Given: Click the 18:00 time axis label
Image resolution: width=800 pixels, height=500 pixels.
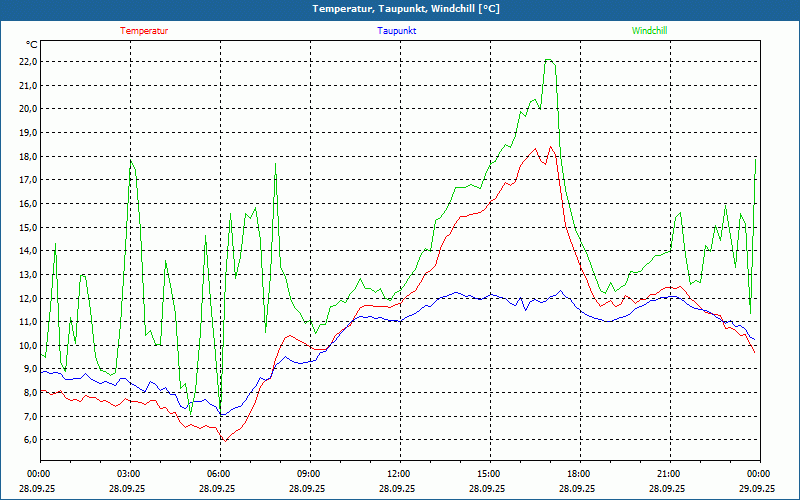Looking at the screenshot, I should coord(579,474).
